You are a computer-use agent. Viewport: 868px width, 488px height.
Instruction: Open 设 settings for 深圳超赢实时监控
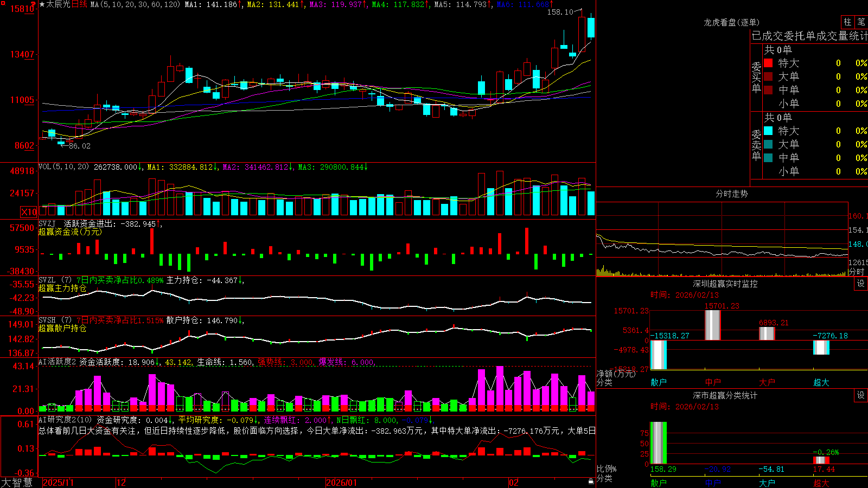point(861,284)
